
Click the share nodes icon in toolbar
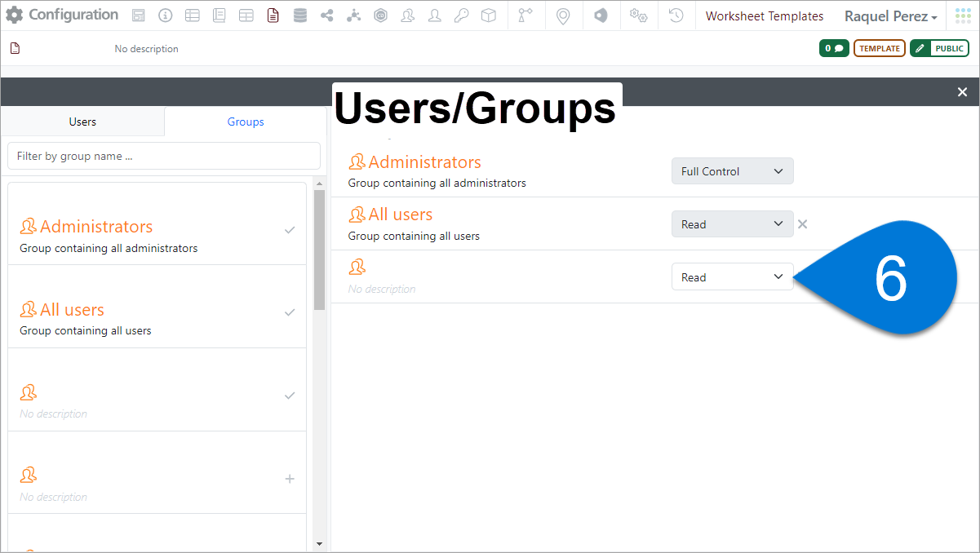click(327, 15)
